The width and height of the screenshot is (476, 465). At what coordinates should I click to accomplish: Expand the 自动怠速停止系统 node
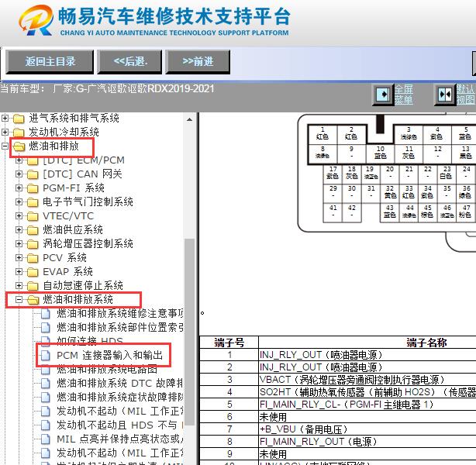pyautogui.click(x=19, y=286)
